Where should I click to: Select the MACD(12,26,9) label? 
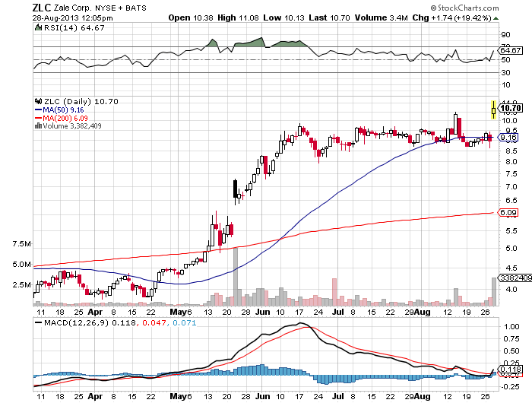click(x=76, y=322)
